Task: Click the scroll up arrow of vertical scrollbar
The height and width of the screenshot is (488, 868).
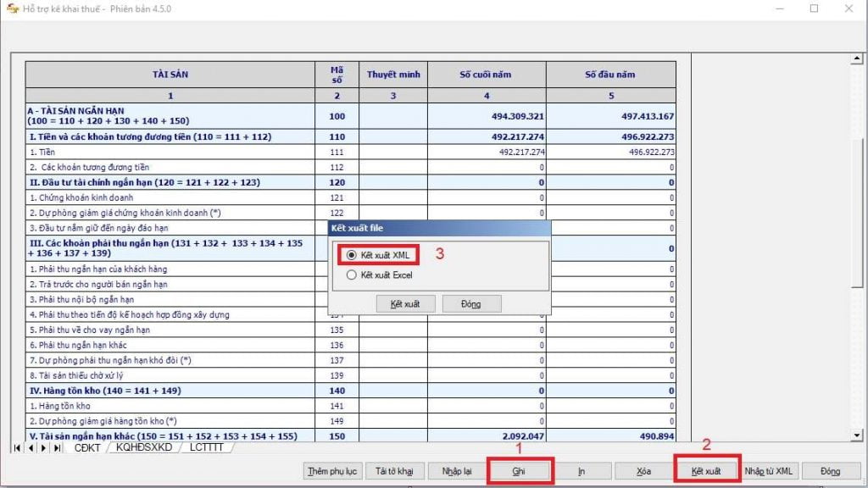Action: click(857, 58)
